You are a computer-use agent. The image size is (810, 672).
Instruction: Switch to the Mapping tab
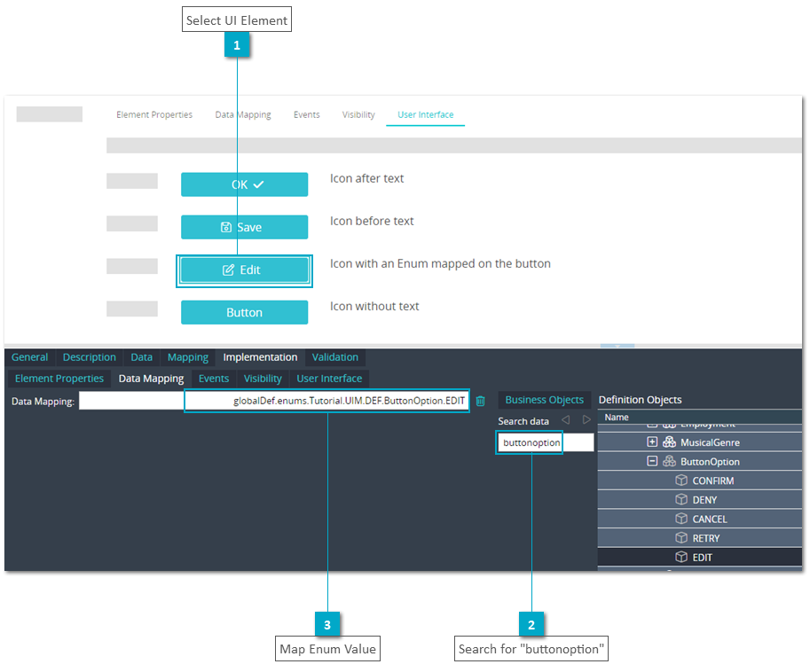click(x=187, y=357)
